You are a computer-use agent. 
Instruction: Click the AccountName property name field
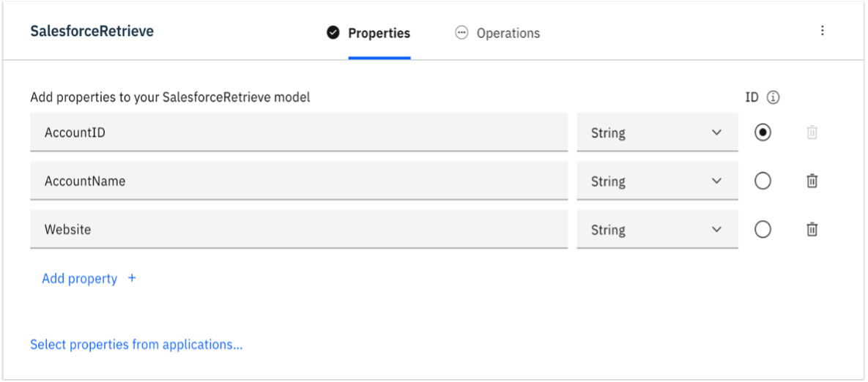tap(298, 181)
